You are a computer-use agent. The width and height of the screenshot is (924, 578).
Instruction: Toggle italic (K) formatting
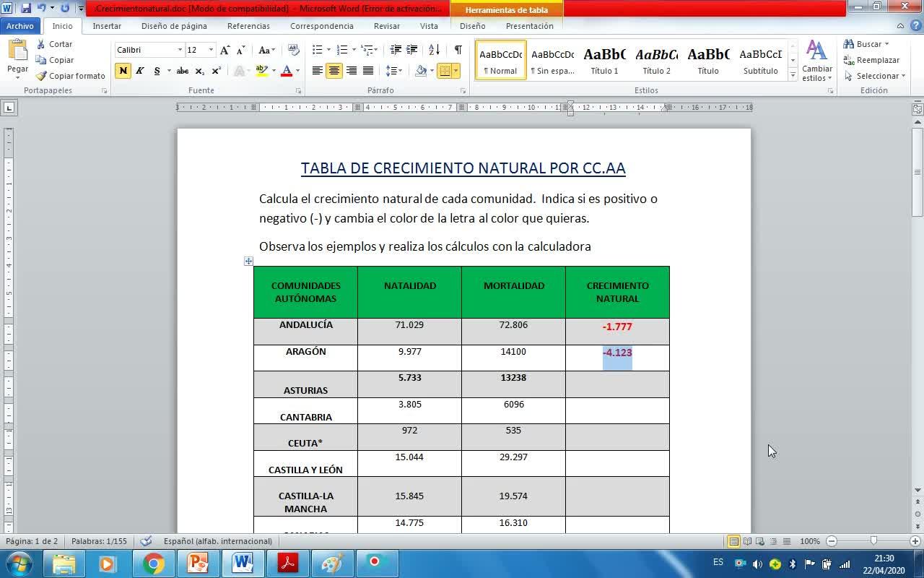[140, 71]
